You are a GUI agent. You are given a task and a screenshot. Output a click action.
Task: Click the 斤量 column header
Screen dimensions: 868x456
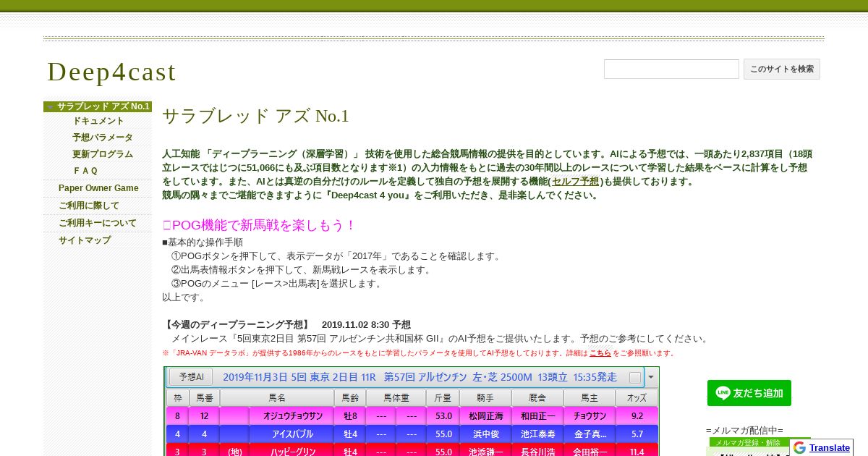point(443,397)
